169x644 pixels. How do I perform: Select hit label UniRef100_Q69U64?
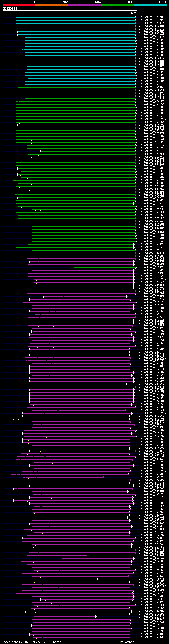click(152, 139)
